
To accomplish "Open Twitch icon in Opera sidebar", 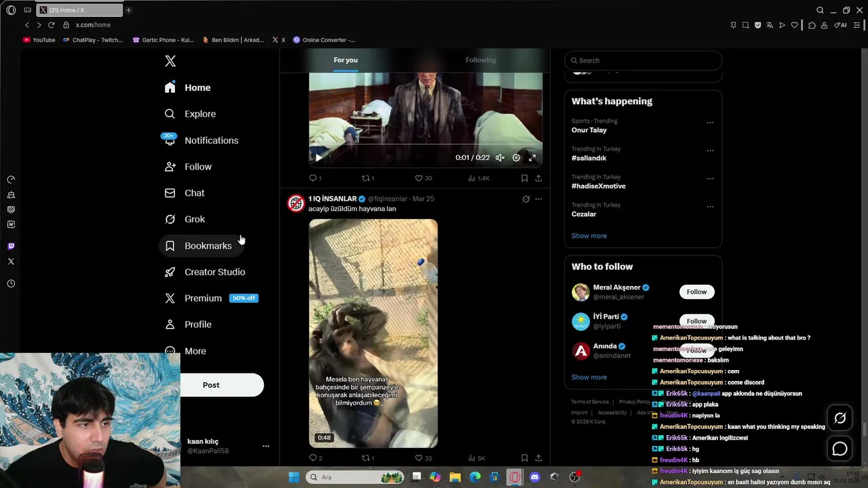I will pyautogui.click(x=11, y=246).
